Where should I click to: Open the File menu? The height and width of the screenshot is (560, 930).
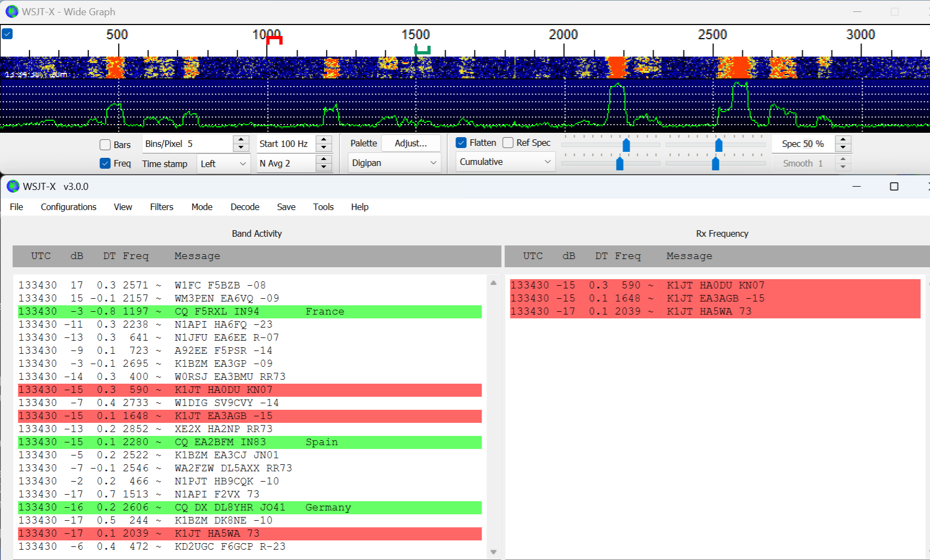(x=16, y=207)
